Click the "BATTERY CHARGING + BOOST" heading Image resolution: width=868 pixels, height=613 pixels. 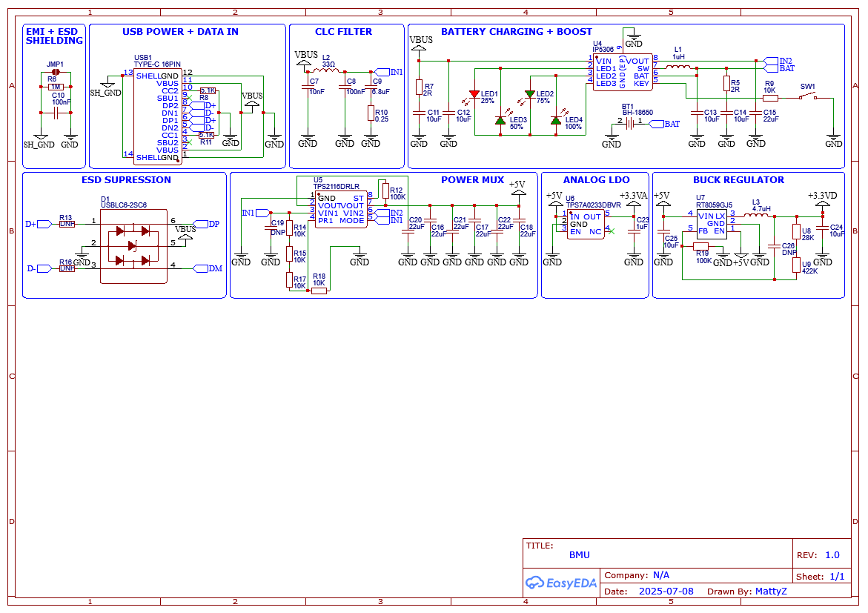click(517, 32)
